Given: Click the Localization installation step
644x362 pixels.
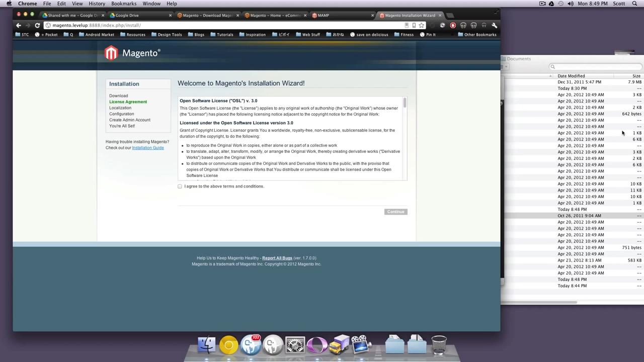Looking at the screenshot, I should (120, 108).
